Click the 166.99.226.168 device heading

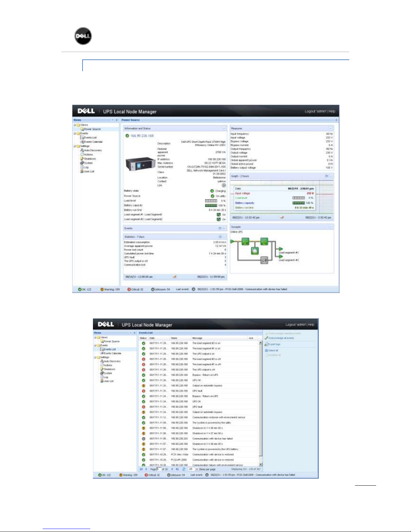(x=142, y=136)
